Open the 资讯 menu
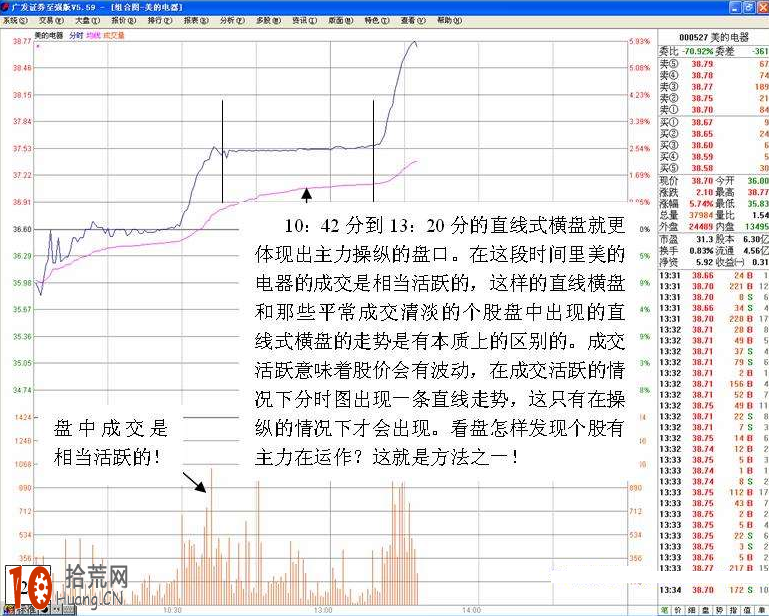Screen dimensions: 769x616 tap(305, 21)
